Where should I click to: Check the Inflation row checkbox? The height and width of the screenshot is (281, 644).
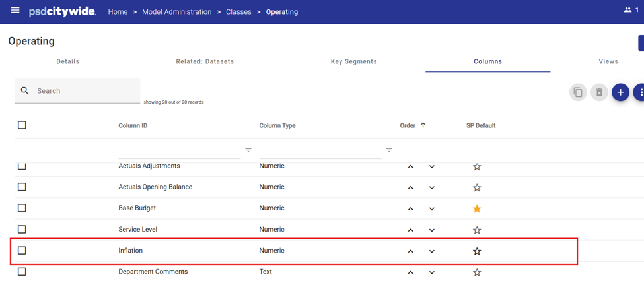(22, 250)
